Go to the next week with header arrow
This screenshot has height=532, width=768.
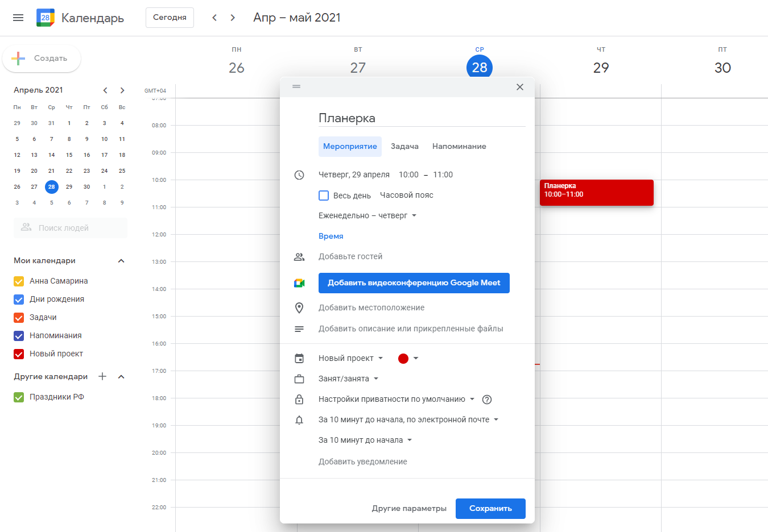pyautogui.click(x=233, y=18)
